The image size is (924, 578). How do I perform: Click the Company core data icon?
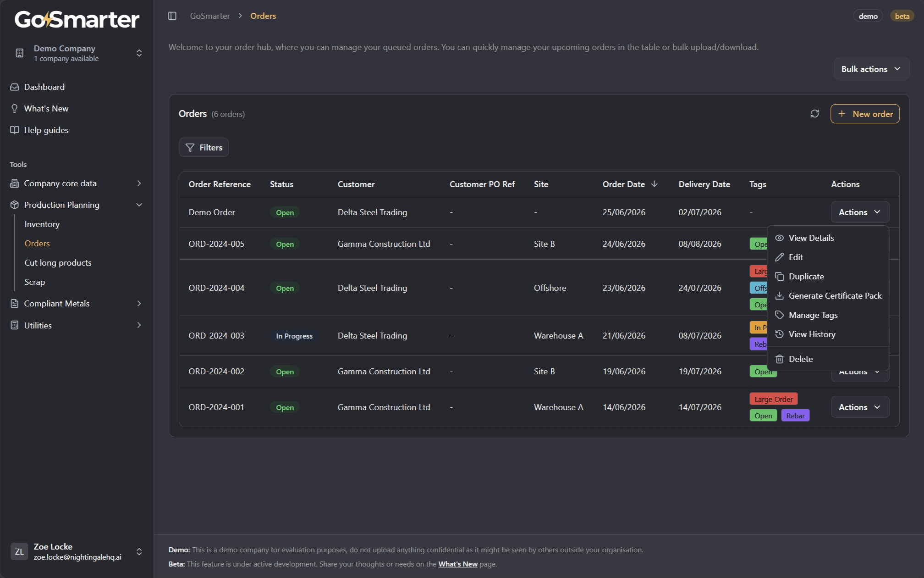click(15, 183)
